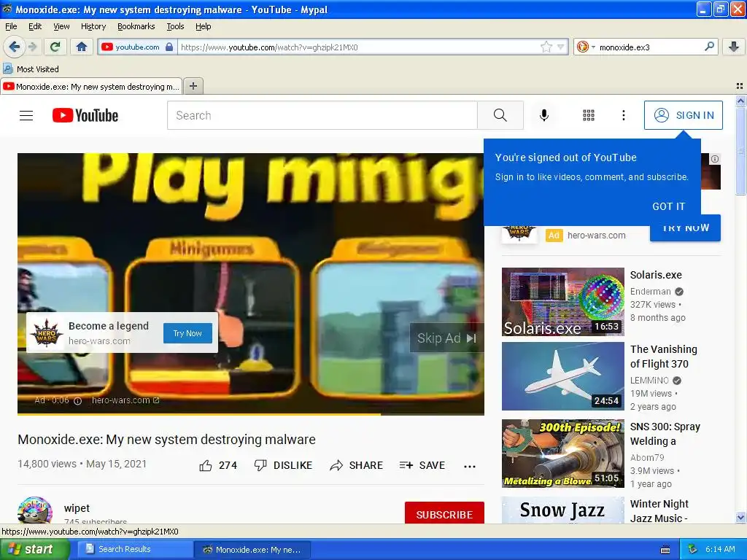Open the Bookmarks menu
Image resolution: width=747 pixels, height=560 pixels.
(136, 26)
